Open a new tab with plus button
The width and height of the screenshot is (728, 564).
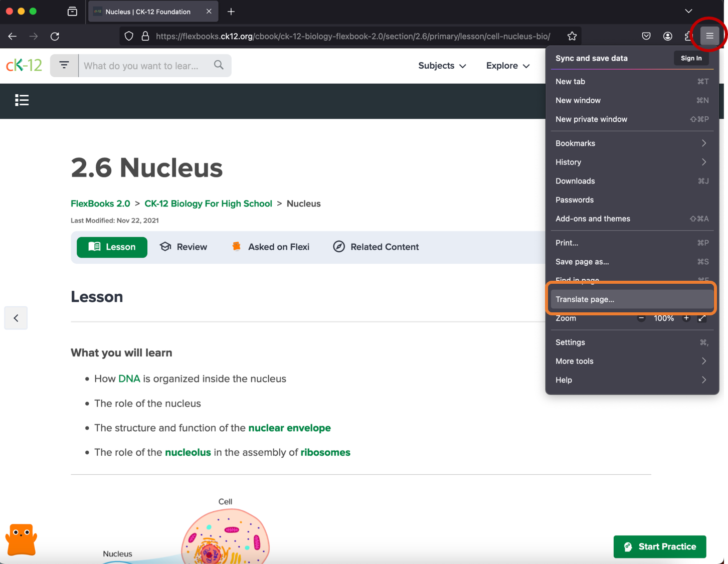231,12
